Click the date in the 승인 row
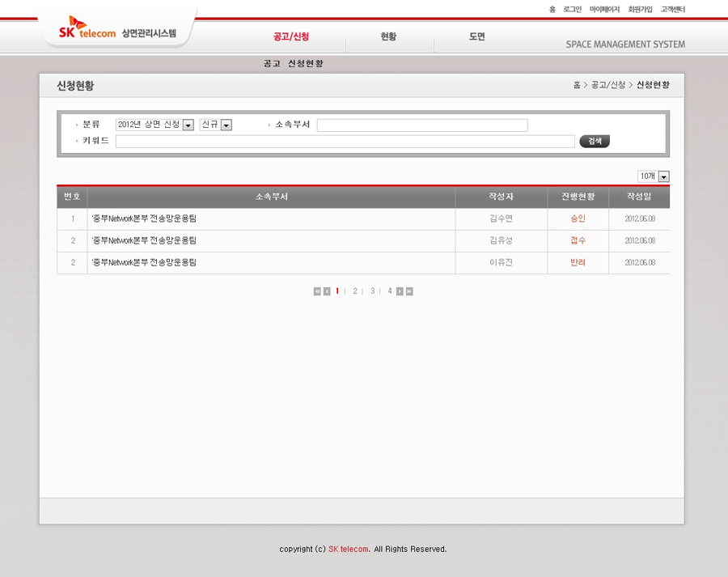Viewport: 728px width, 577px height. click(x=640, y=218)
